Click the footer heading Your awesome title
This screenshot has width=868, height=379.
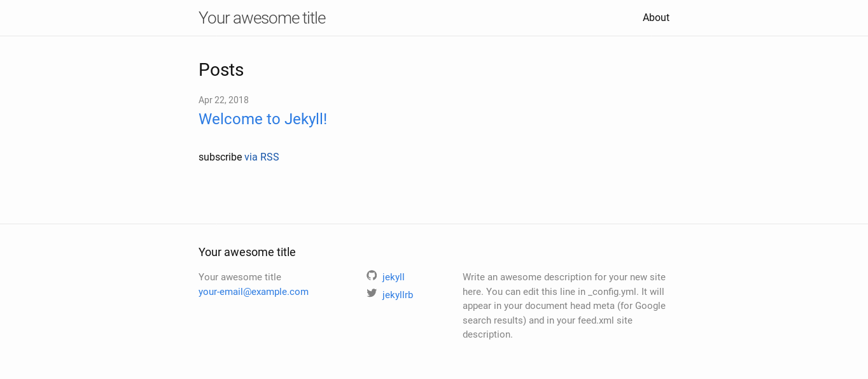(x=247, y=252)
